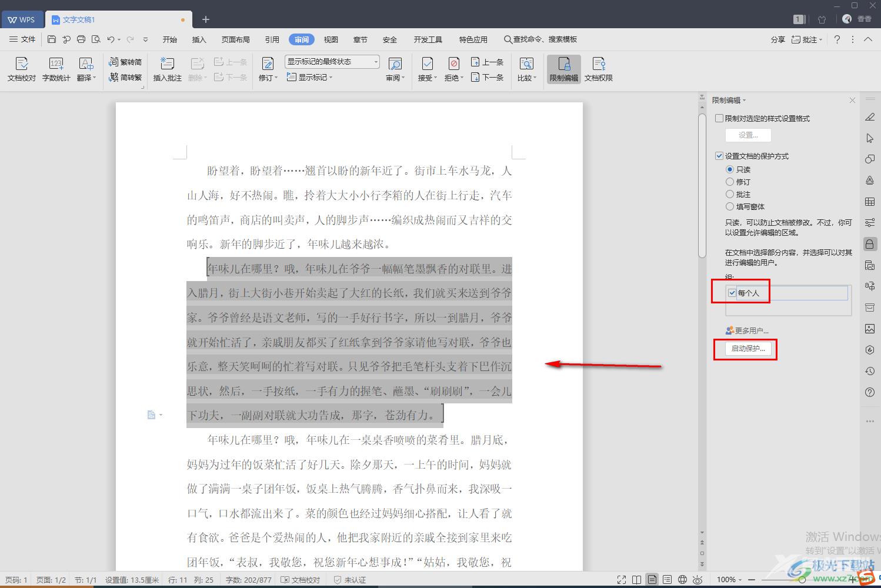Collapse the ribbon with the caret icon
Screen dimensions: 881x588
(868, 39)
